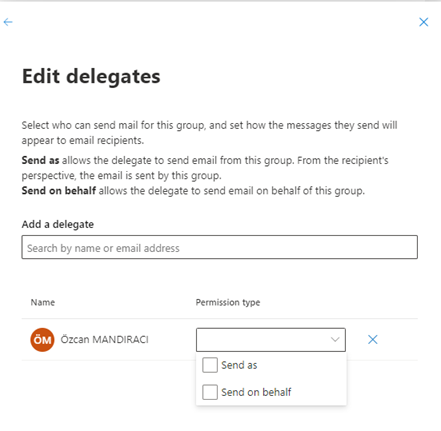441x431 pixels.
Task: Click the Add a delegate label
Action: [x=58, y=224]
